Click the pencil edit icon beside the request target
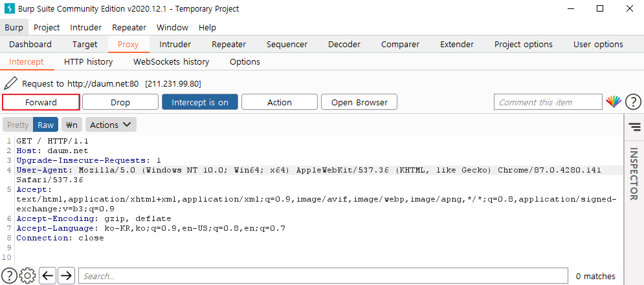Screen dimensions: 644x285 pos(10,83)
